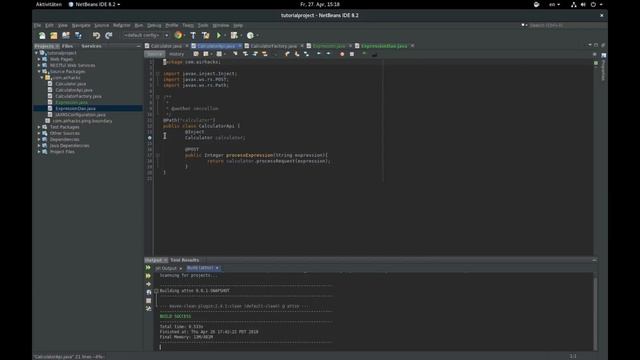Select CalculatorApi.java in the project tree
Screen dimensions: 640x360
[x=74, y=90]
